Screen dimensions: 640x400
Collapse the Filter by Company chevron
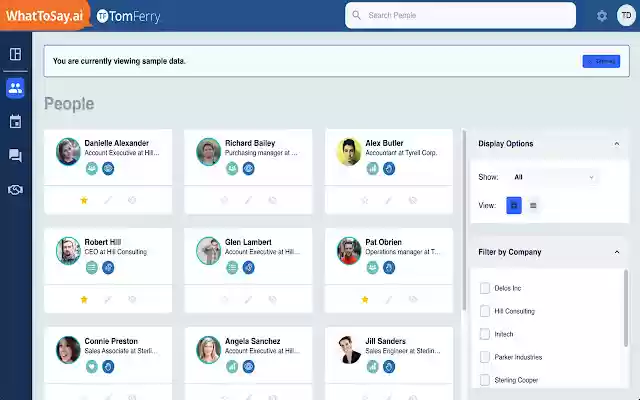tap(617, 252)
